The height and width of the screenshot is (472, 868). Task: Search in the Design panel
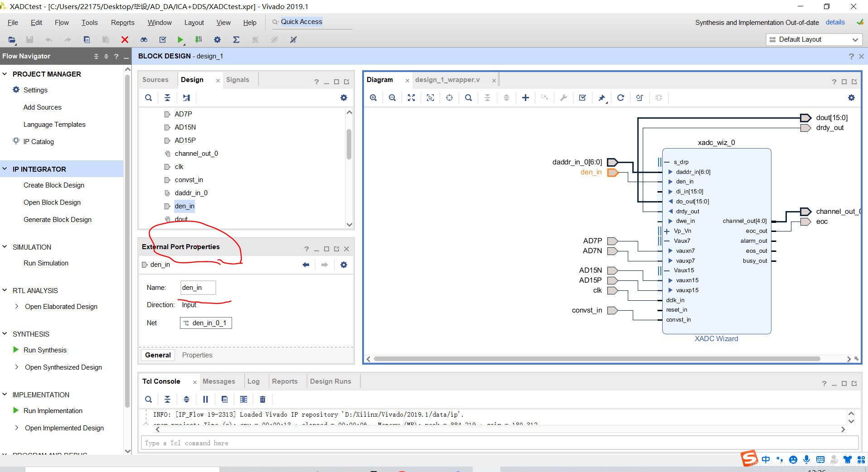[x=148, y=97]
